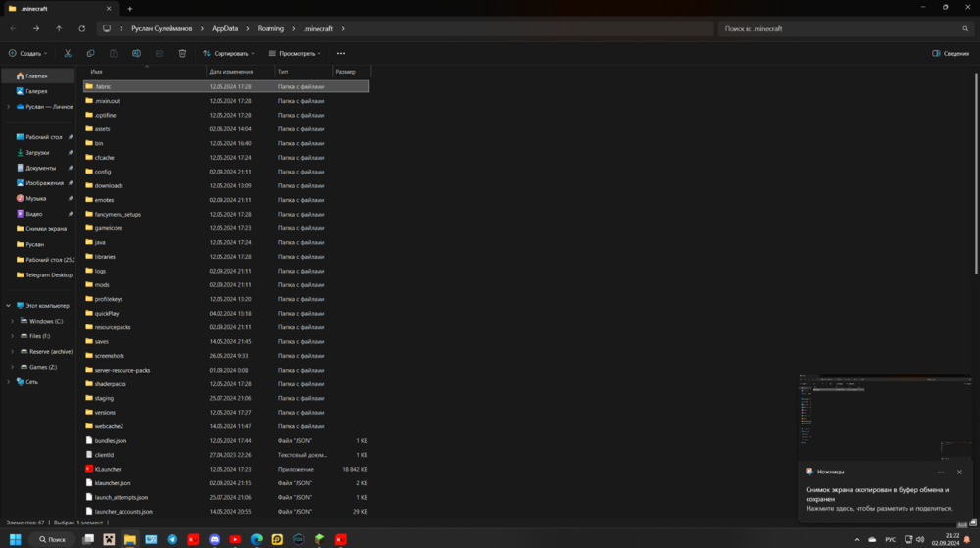Click File Explorer icon on the taskbar
Screen dimensions: 980x548
(x=130, y=539)
